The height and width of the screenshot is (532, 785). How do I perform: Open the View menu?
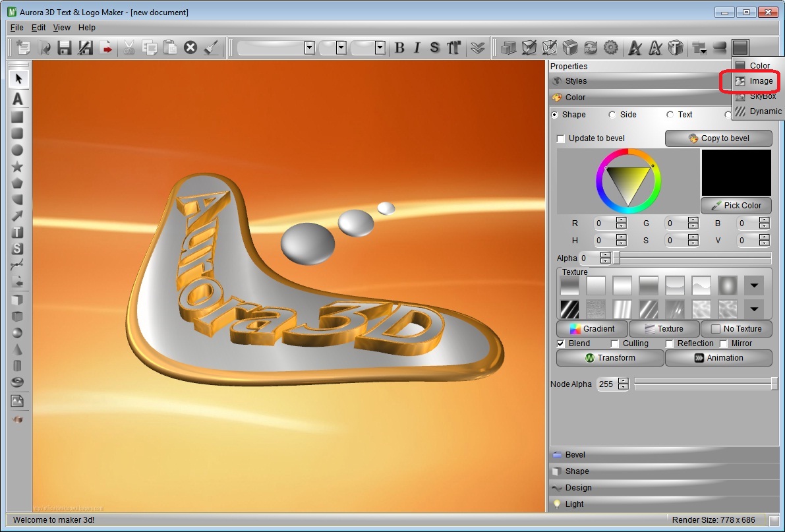[61, 28]
